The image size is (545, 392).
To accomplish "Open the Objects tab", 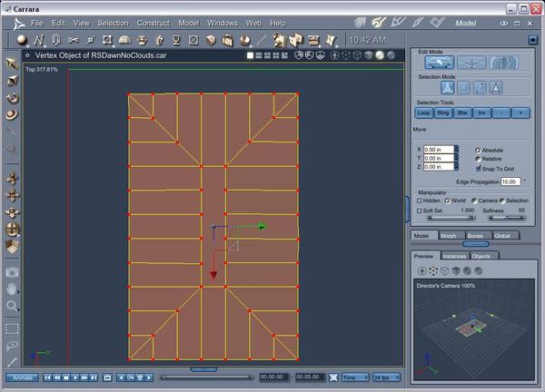I will click(x=483, y=256).
